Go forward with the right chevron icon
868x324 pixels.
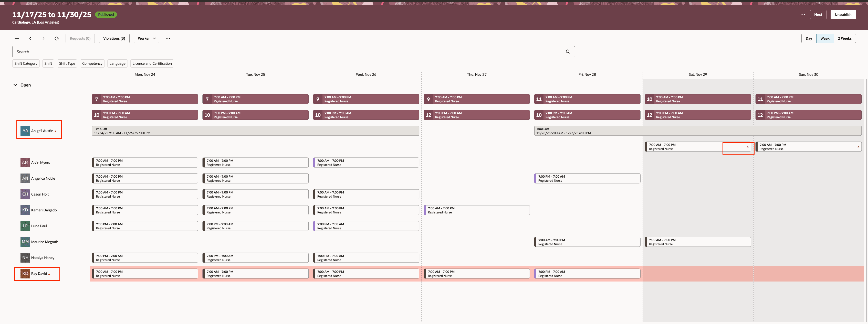pyautogui.click(x=44, y=38)
